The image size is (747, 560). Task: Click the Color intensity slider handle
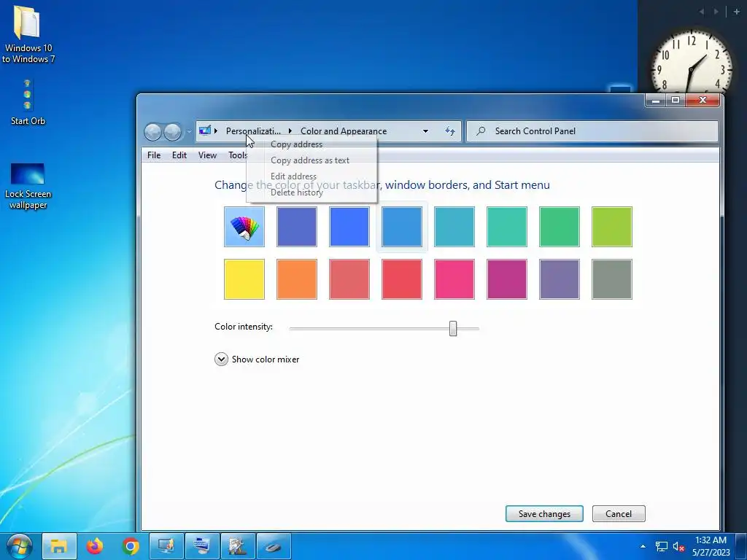pos(453,328)
